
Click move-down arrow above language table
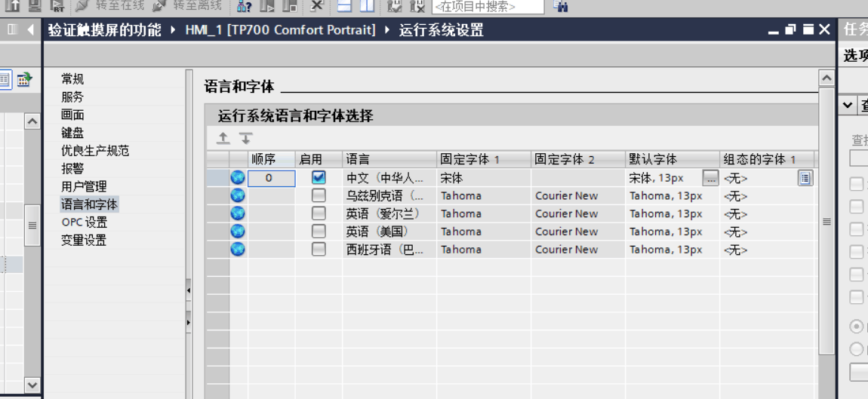pyautogui.click(x=245, y=138)
